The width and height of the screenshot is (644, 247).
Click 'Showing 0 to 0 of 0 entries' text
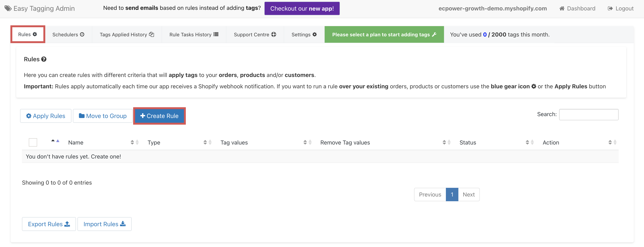(x=57, y=183)
